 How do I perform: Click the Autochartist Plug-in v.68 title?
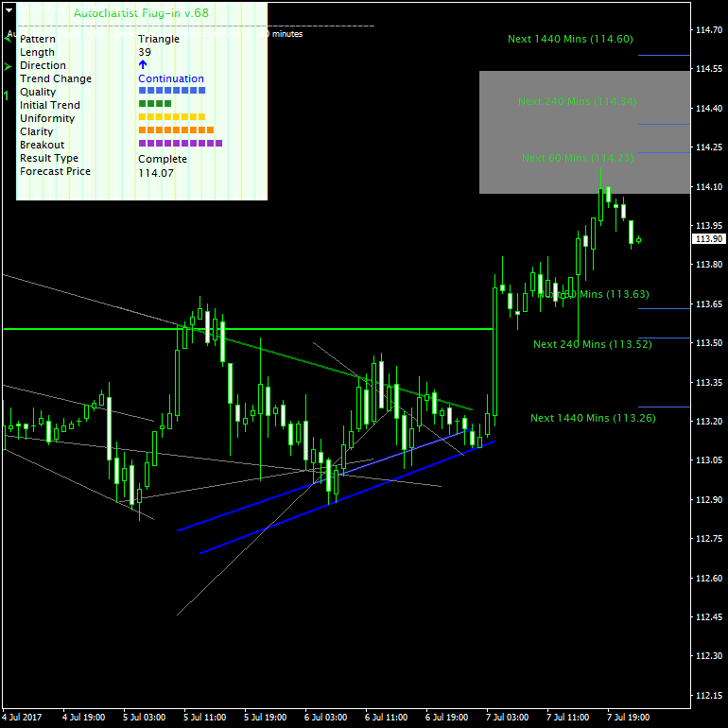coord(141,14)
